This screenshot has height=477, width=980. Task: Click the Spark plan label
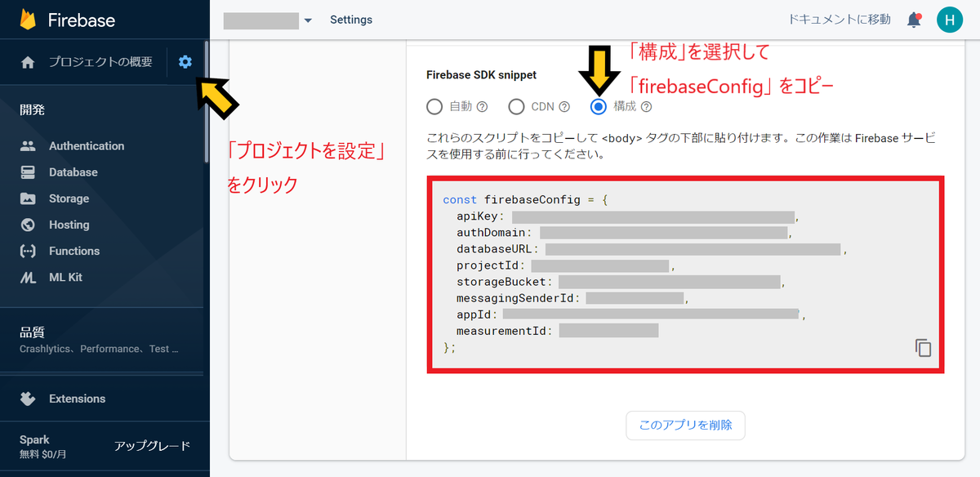coord(34,439)
